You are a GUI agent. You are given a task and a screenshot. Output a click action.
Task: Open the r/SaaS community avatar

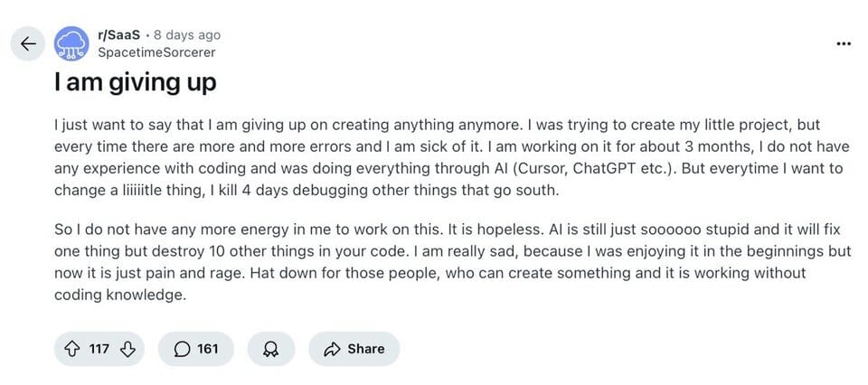71,43
